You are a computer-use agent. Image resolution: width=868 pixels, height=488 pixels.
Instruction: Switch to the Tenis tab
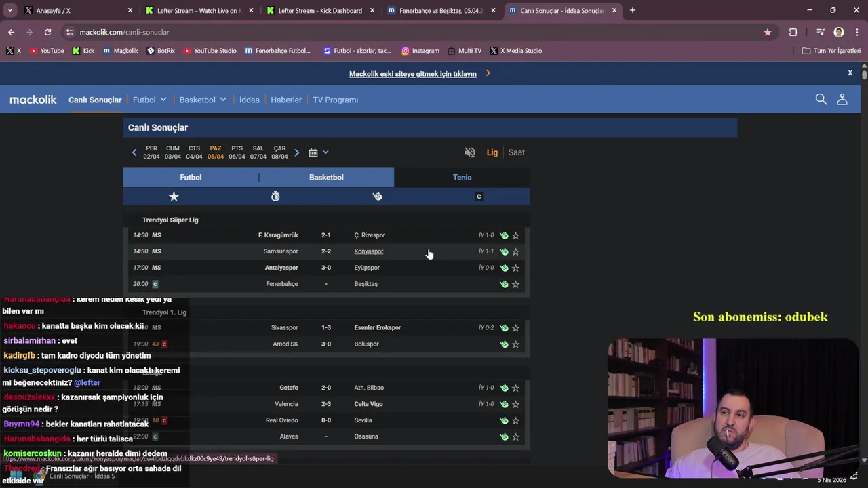[462, 177]
